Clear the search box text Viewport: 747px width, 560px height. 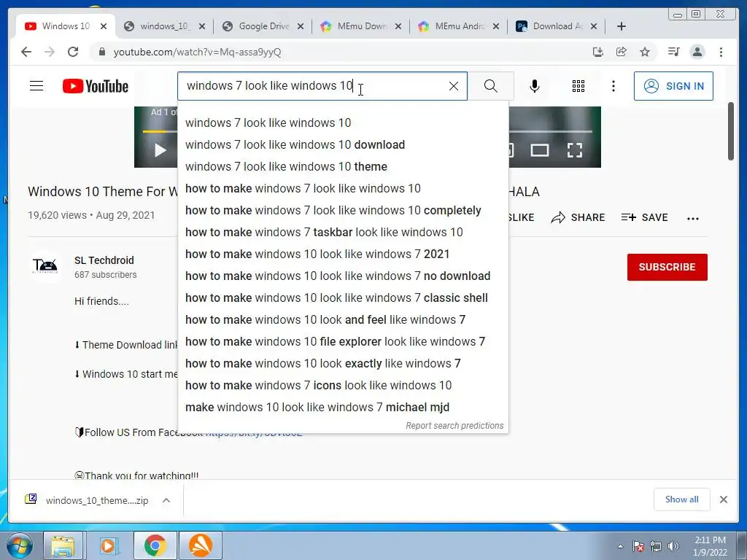(454, 86)
